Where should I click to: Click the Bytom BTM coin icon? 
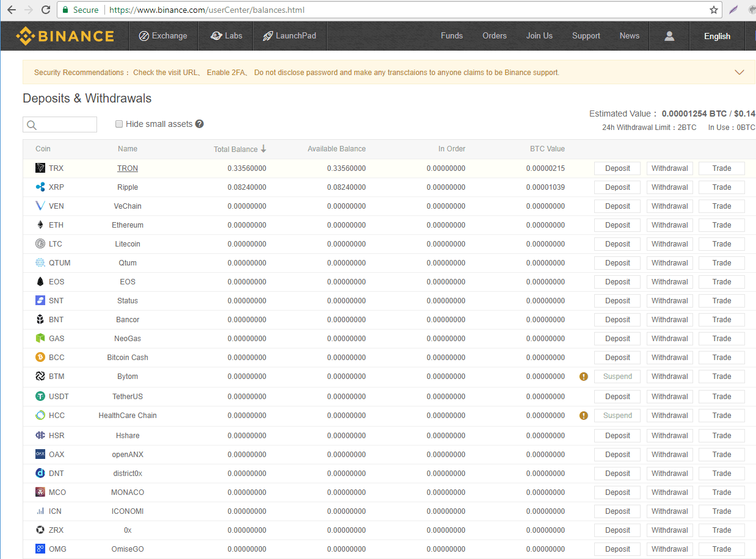pos(40,377)
